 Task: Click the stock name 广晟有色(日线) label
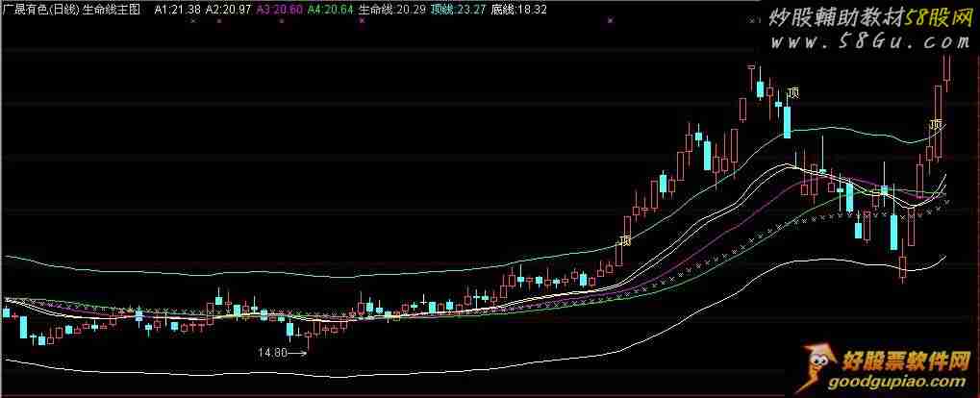point(42,10)
